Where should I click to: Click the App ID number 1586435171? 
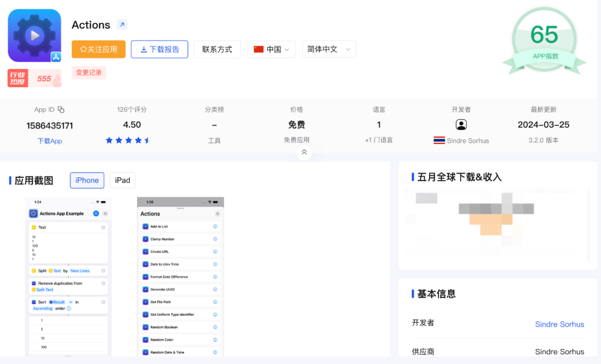[50, 126]
